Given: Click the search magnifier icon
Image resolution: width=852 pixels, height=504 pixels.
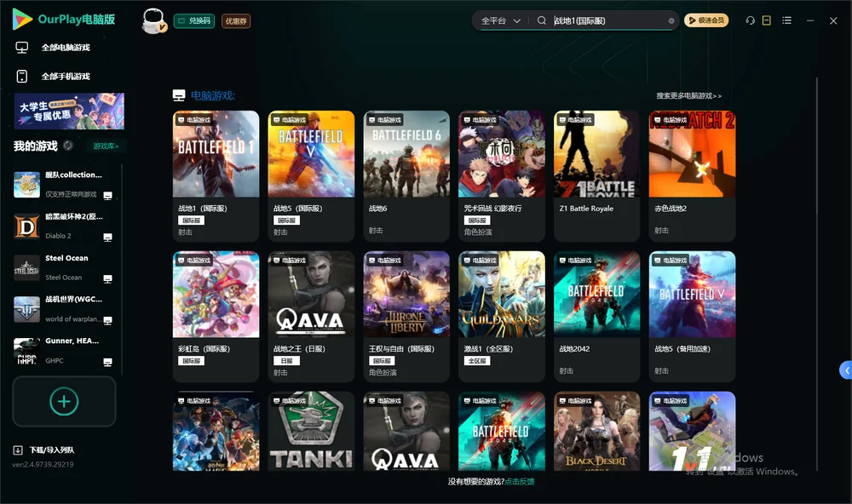Looking at the screenshot, I should click(541, 20).
